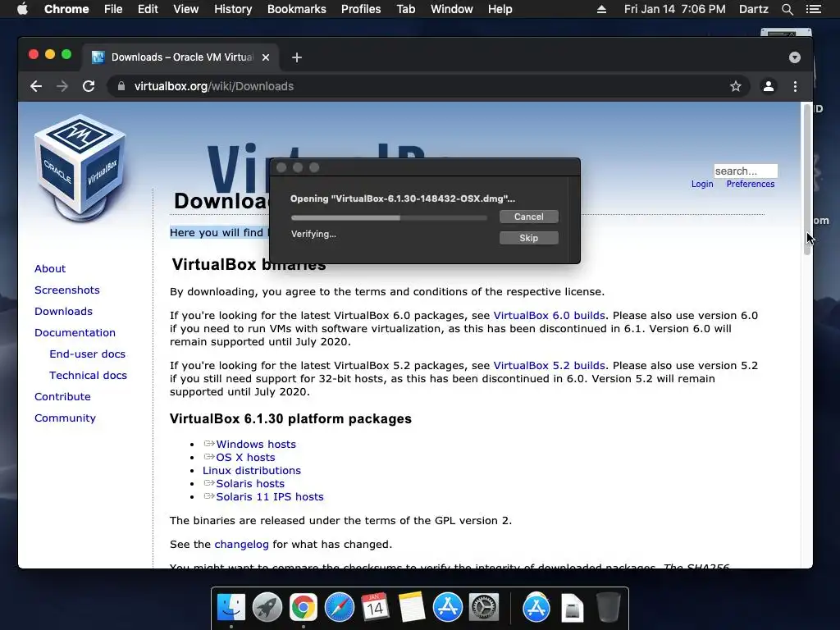Image resolution: width=840 pixels, height=630 pixels.
Task: Download the Windows hosts package
Action: pos(256,444)
